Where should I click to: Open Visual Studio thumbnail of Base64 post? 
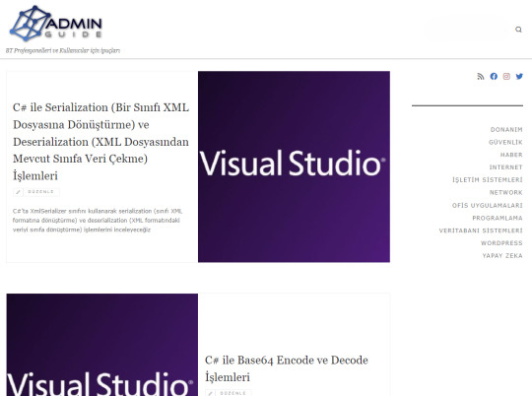coord(102,345)
